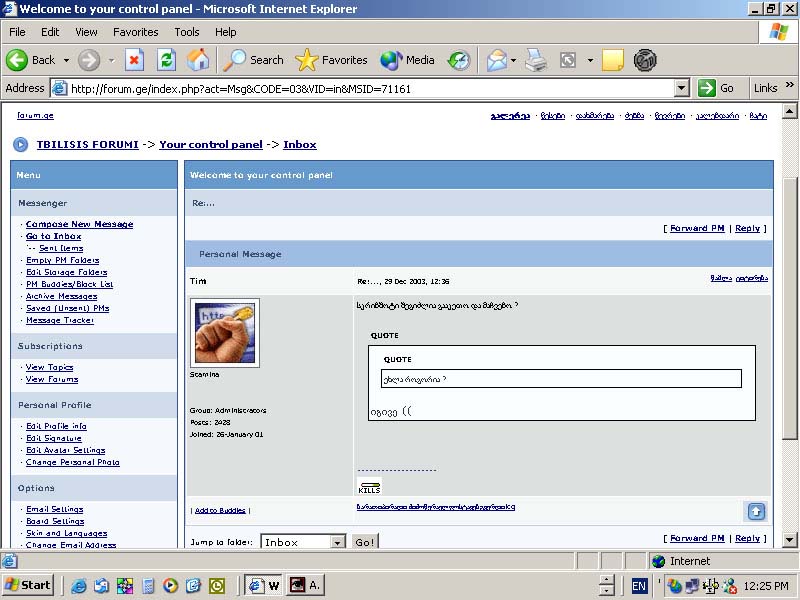Click the vertical scrollbar down arrow
800x600 pixels.
coord(790,540)
